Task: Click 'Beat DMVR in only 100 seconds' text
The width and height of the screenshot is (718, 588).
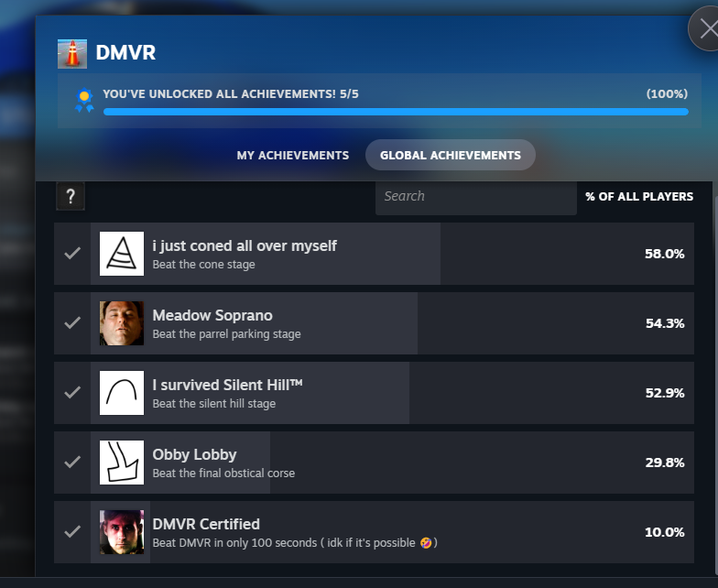Action: click(234, 543)
